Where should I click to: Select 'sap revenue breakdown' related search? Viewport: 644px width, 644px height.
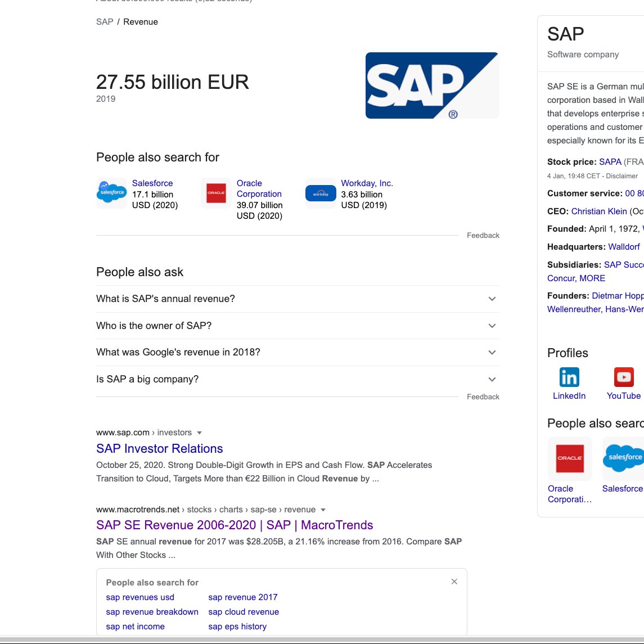tap(152, 612)
